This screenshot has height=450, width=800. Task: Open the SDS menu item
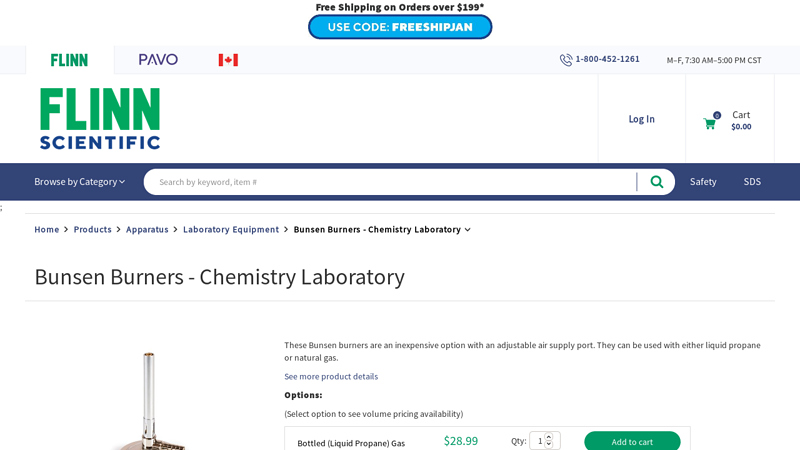pyautogui.click(x=752, y=182)
